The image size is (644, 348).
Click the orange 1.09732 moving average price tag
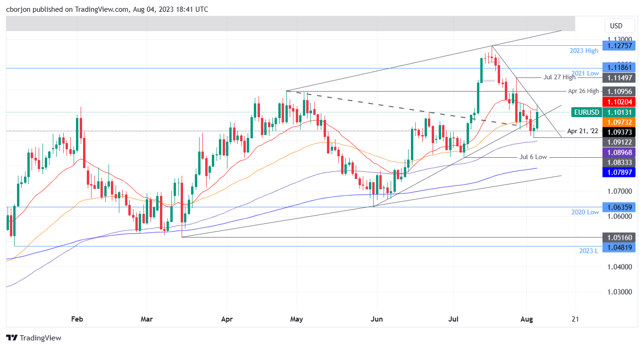(620, 122)
